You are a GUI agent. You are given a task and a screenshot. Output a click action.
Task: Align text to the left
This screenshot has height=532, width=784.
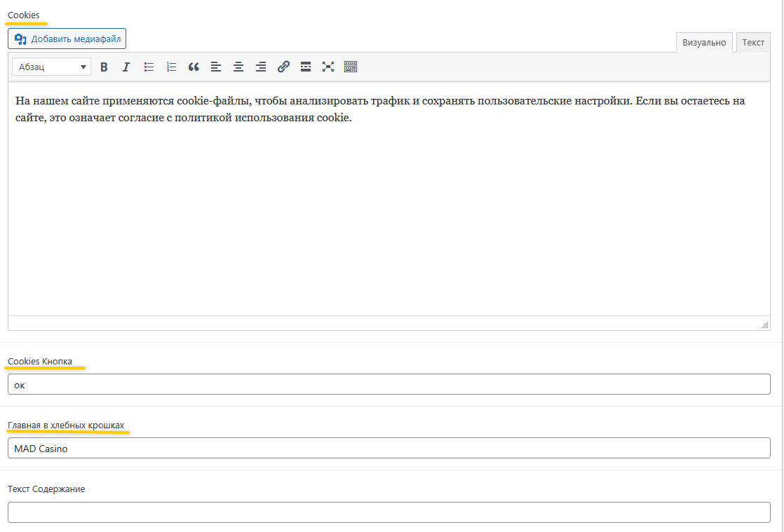point(216,67)
